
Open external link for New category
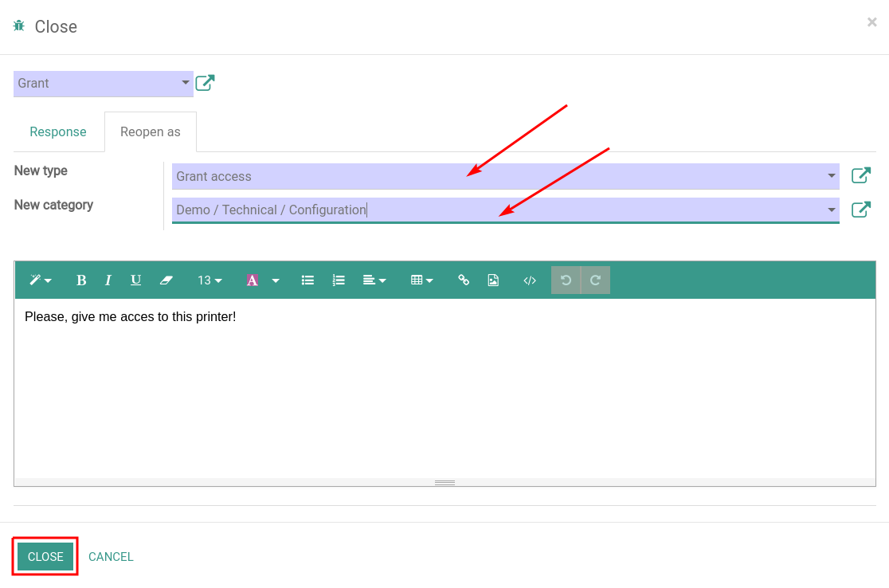coord(861,210)
